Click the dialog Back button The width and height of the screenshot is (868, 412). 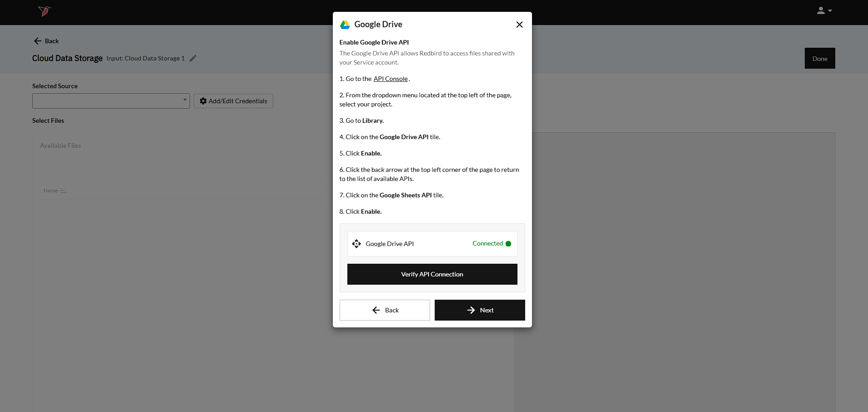(x=385, y=310)
